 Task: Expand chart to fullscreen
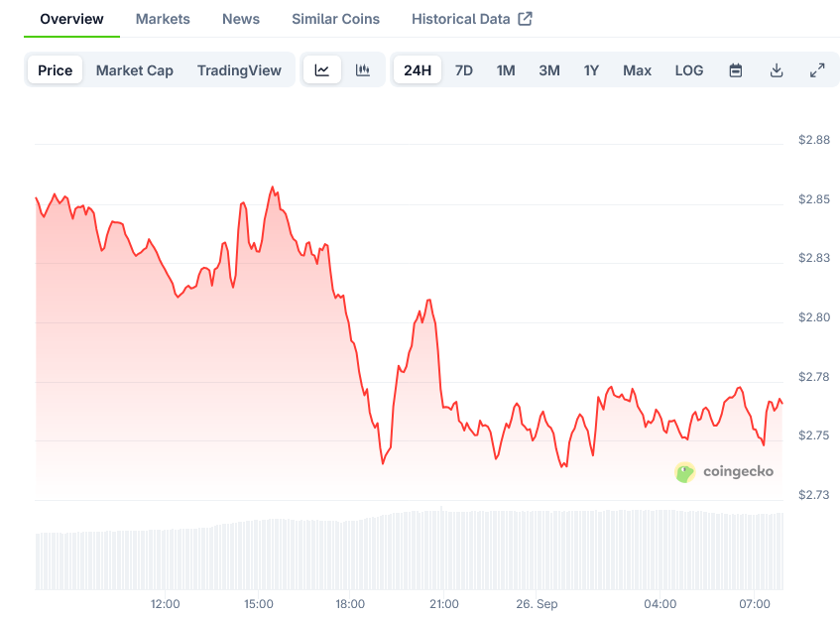(x=817, y=70)
